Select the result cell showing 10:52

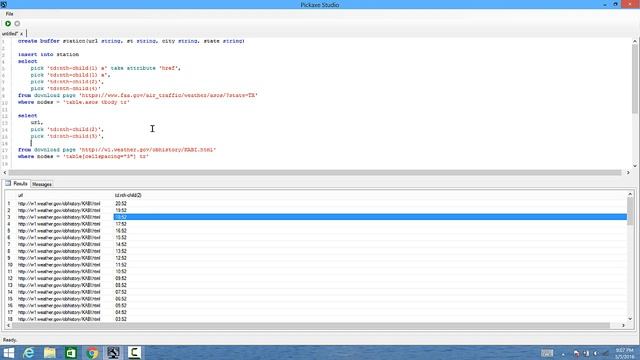(370, 271)
